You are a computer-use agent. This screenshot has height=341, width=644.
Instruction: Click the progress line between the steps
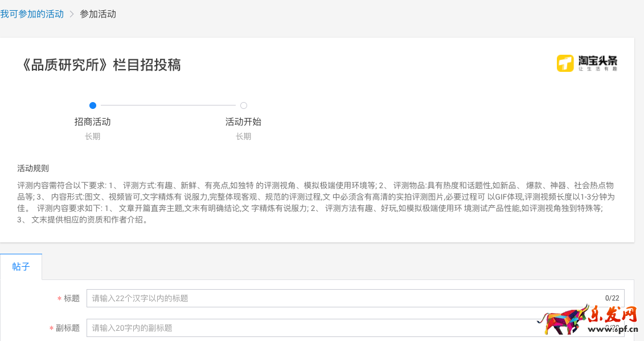(168, 105)
